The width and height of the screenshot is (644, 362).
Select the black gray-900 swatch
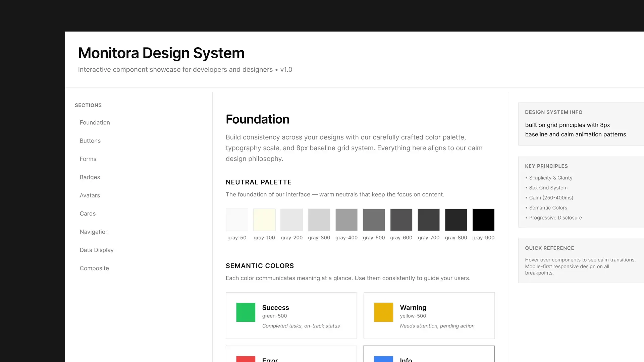click(x=483, y=220)
